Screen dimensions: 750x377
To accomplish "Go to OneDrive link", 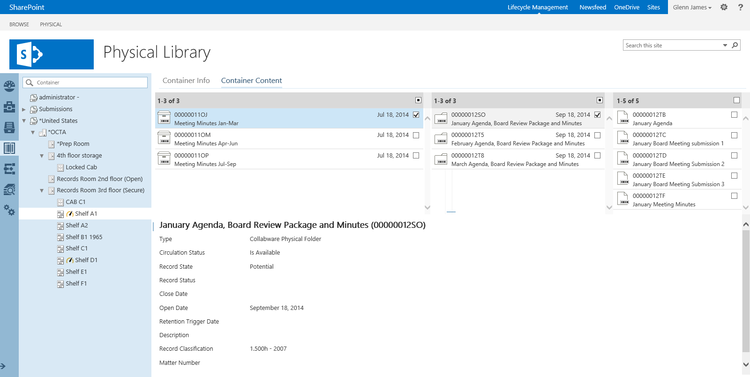I will coord(627,7).
